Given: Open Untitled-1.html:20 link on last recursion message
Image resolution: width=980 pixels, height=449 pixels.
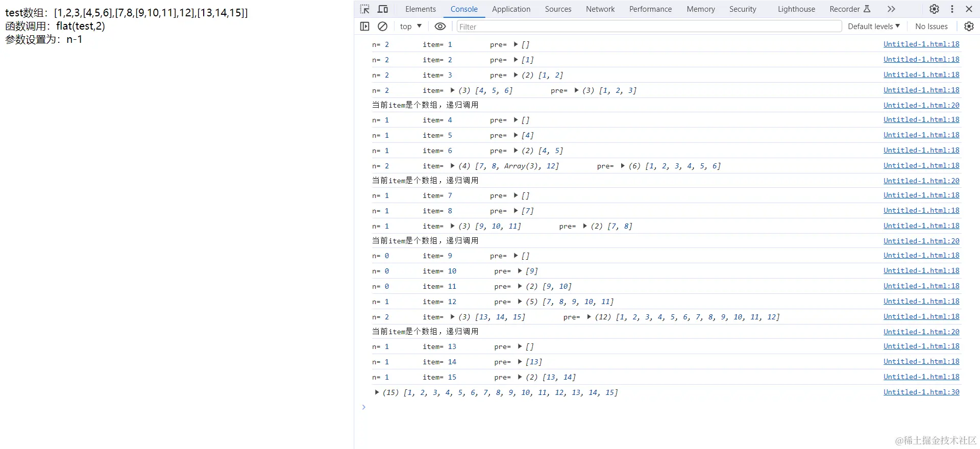Looking at the screenshot, I should tap(921, 332).
